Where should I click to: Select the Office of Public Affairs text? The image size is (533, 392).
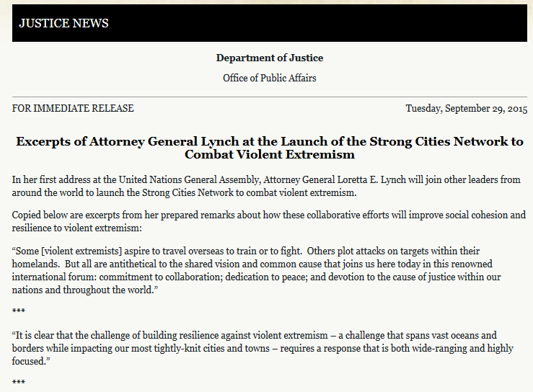pos(269,78)
